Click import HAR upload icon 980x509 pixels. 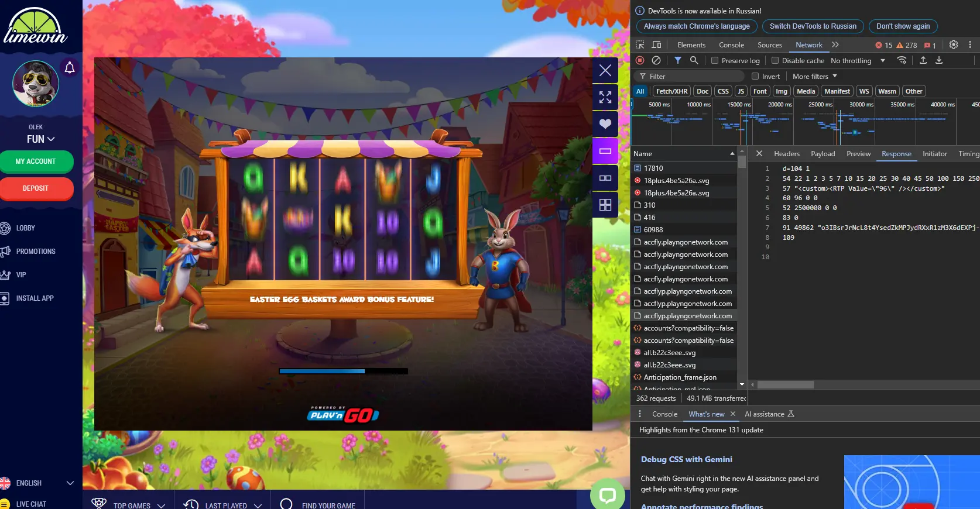tap(923, 60)
